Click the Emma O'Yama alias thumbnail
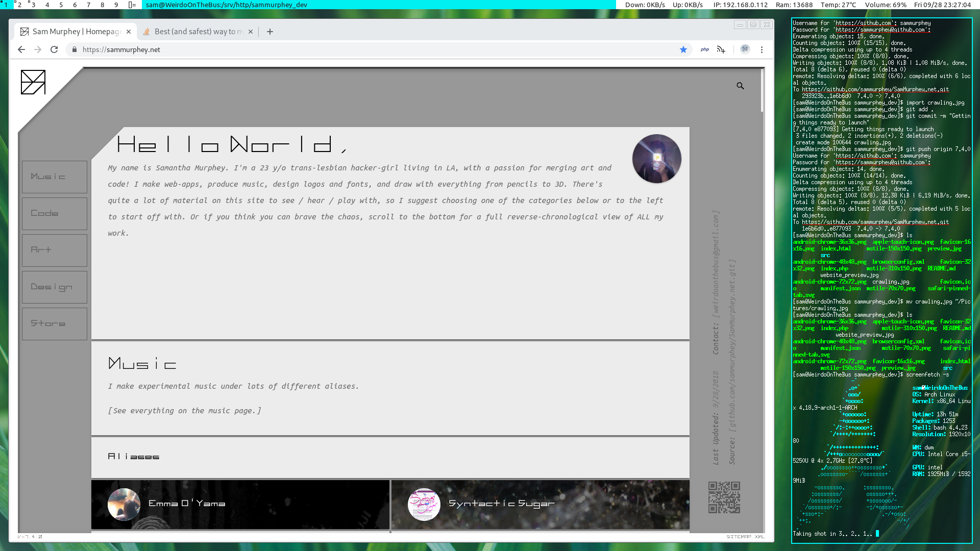The width and height of the screenshot is (980, 551). click(124, 504)
